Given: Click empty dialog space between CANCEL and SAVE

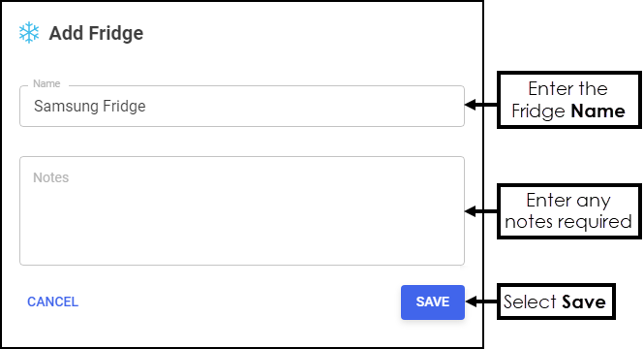Looking at the screenshot, I should (238, 302).
